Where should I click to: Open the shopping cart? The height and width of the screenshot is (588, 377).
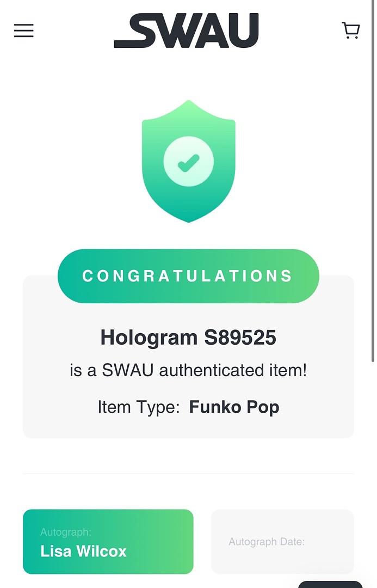pos(351,30)
